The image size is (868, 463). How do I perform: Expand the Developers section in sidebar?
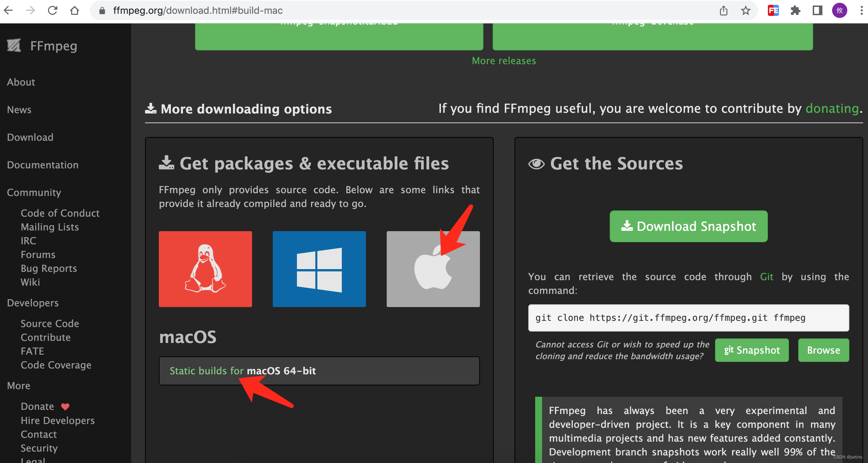33,302
